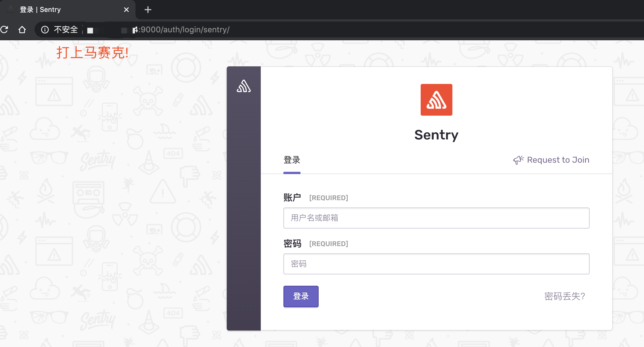Reload the page with the refresh icon
644x347 pixels.
(4, 29)
